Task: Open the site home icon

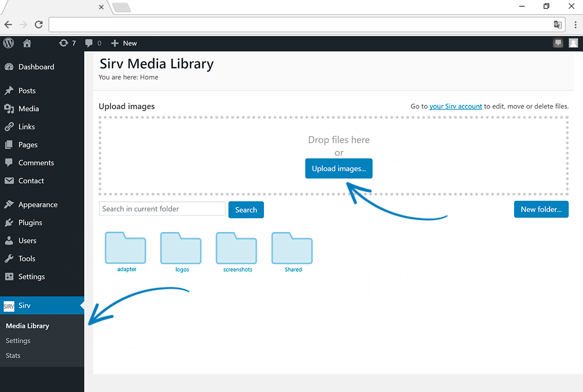Action: 27,43
